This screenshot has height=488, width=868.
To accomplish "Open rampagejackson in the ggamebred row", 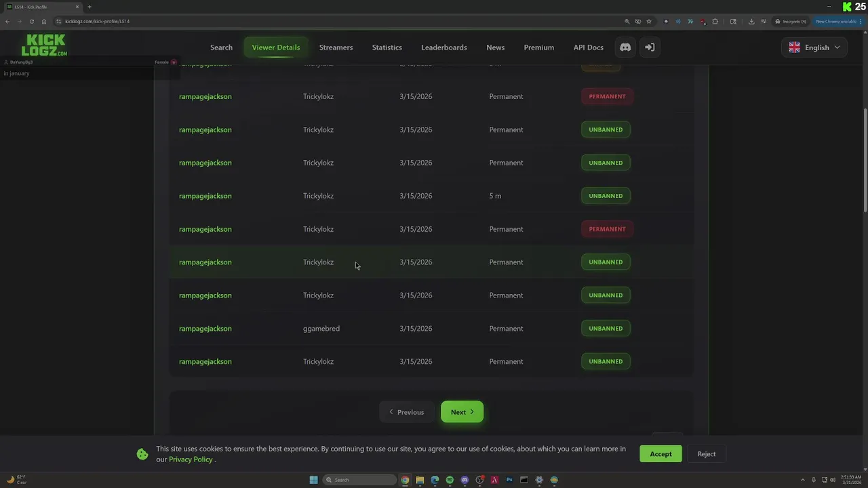I will pyautogui.click(x=205, y=329).
